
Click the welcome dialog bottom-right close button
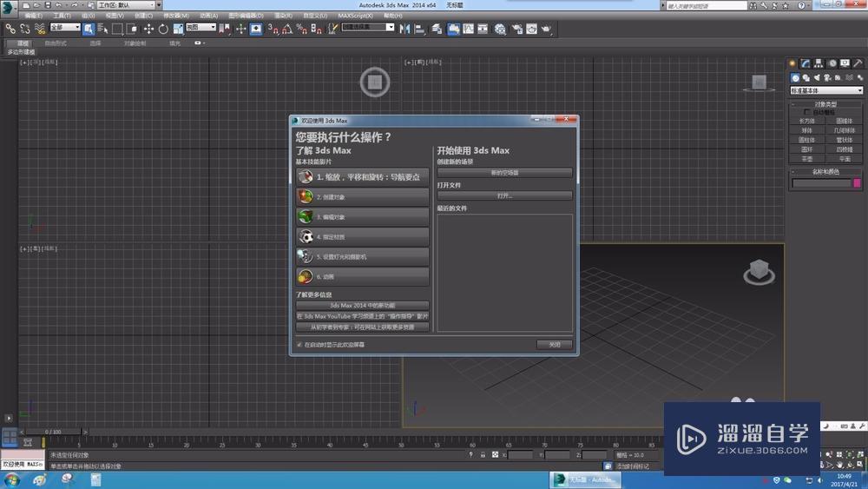[x=555, y=345]
